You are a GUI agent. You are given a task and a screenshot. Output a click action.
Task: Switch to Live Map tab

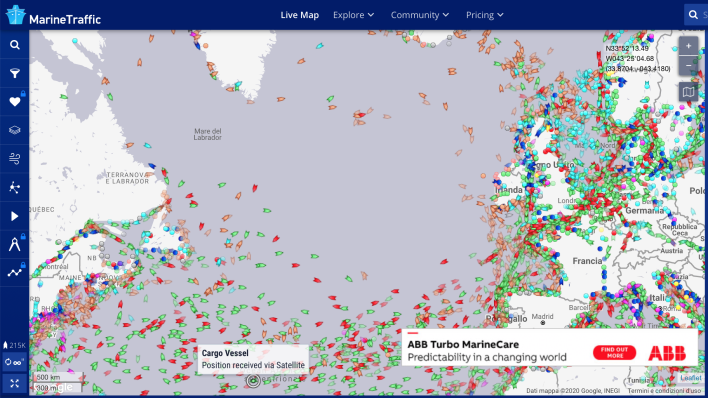click(299, 15)
